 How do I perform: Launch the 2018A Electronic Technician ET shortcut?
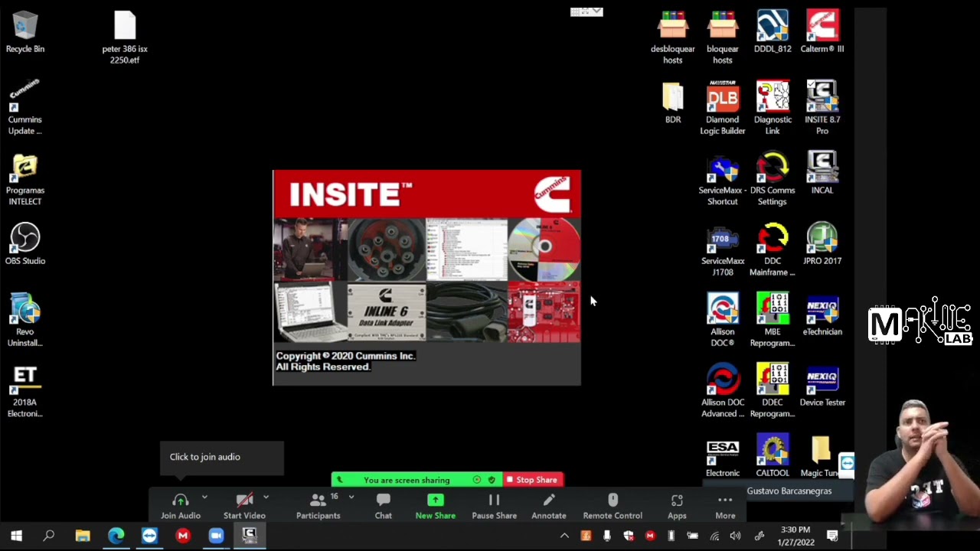tap(25, 391)
